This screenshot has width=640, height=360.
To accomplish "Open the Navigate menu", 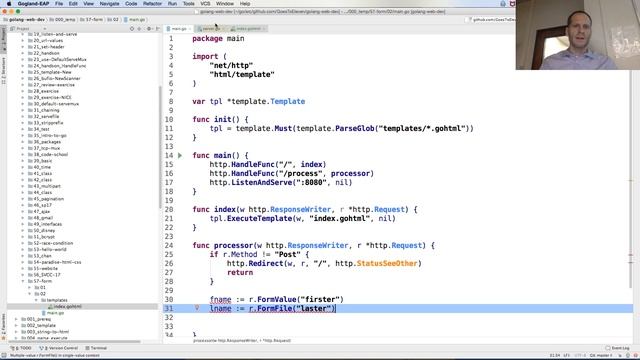I will (x=109, y=4).
